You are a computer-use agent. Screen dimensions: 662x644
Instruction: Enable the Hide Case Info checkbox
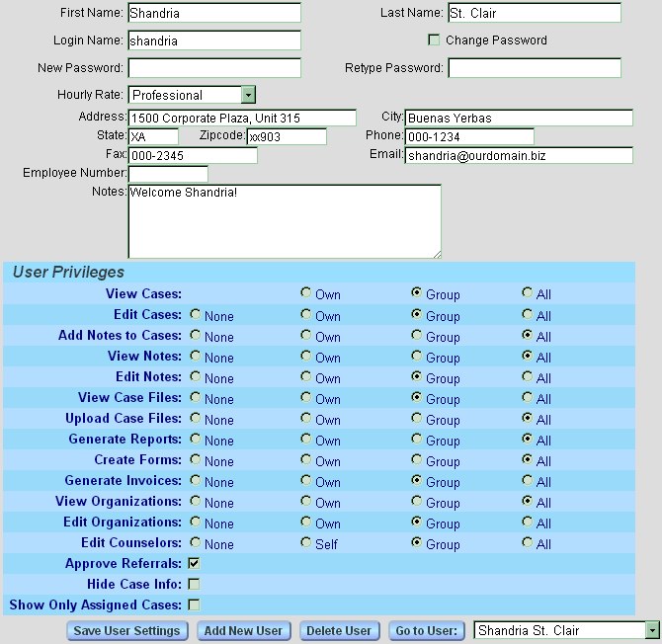coord(194,584)
